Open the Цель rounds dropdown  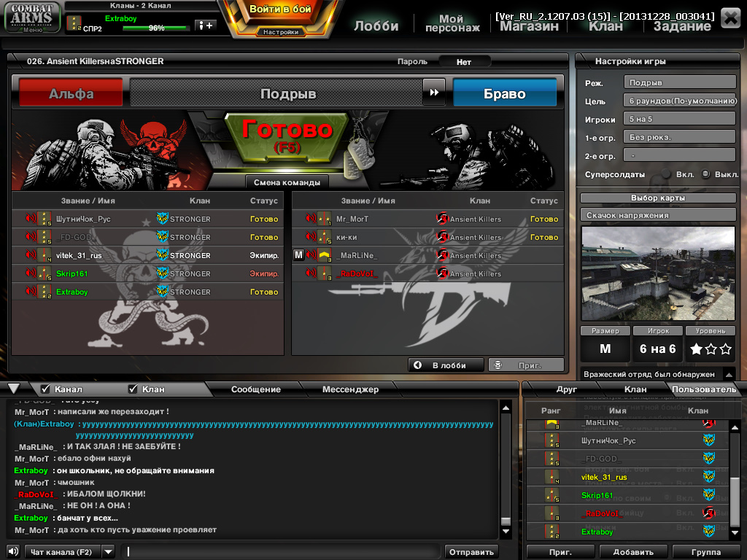680,101
